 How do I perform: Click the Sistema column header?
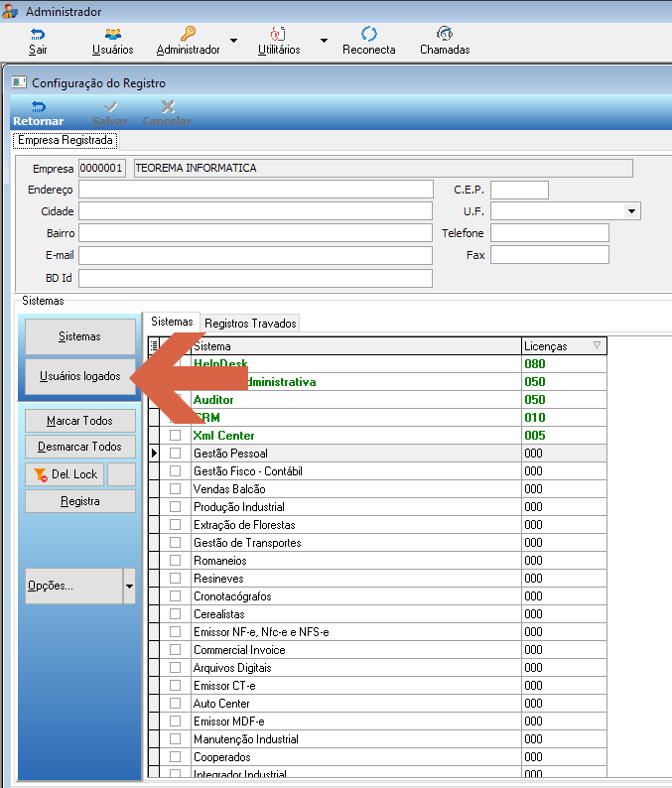356,345
